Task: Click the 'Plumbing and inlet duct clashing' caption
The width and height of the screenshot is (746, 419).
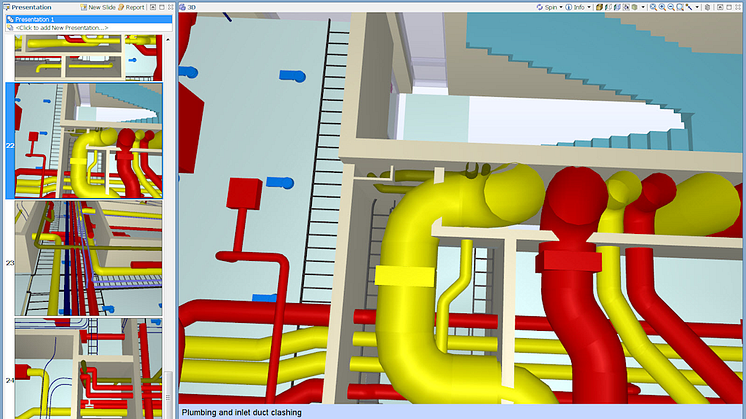Action: pyautogui.click(x=242, y=412)
